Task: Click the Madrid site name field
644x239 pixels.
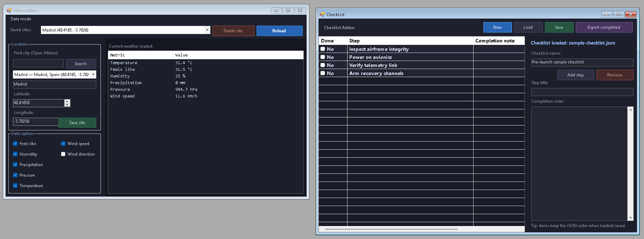Action: point(55,84)
